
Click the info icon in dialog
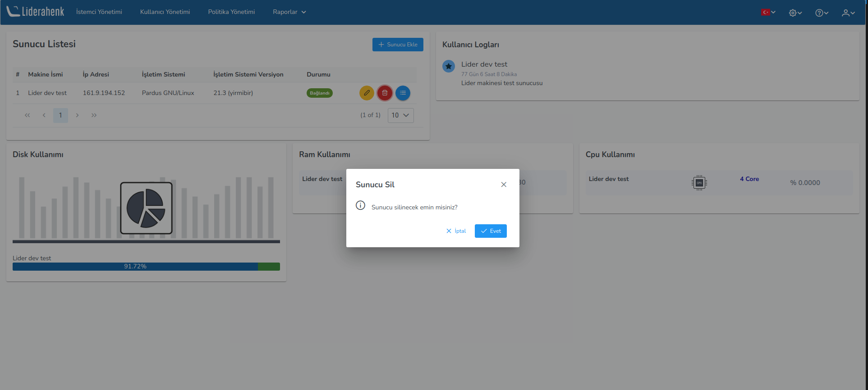click(360, 205)
